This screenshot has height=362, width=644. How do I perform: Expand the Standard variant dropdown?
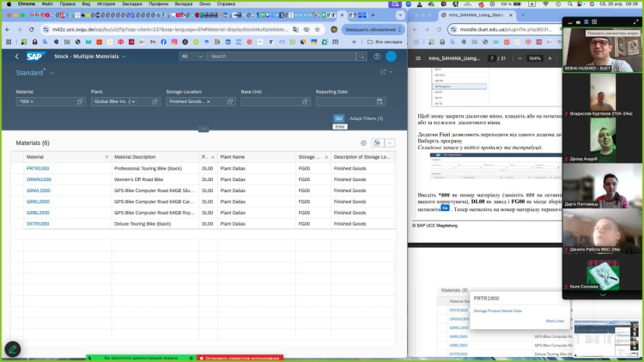click(x=51, y=74)
